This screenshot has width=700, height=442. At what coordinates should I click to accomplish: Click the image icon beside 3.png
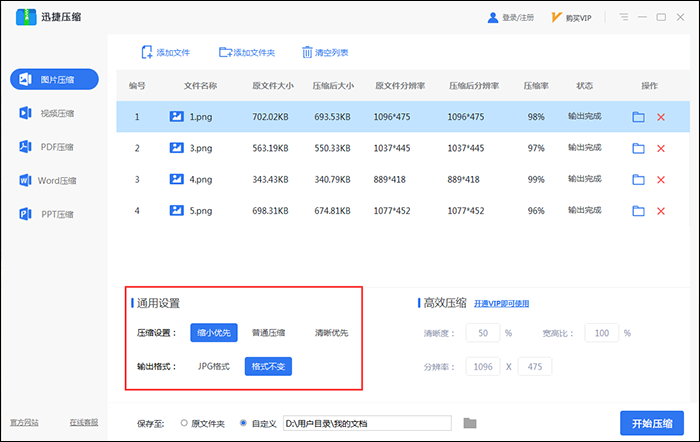[x=176, y=148]
